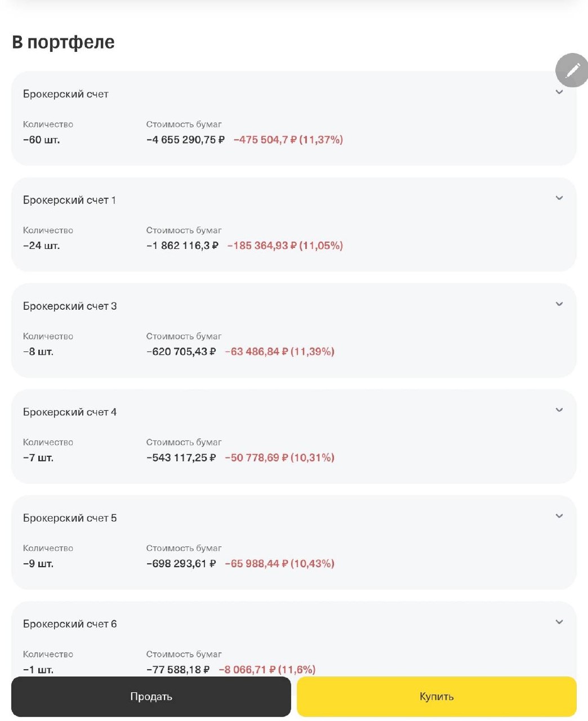Viewport: 588px width, 721px height.
Task: Select the −63 486,84 ₽ (11,39%) loss text
Action: tap(279, 351)
